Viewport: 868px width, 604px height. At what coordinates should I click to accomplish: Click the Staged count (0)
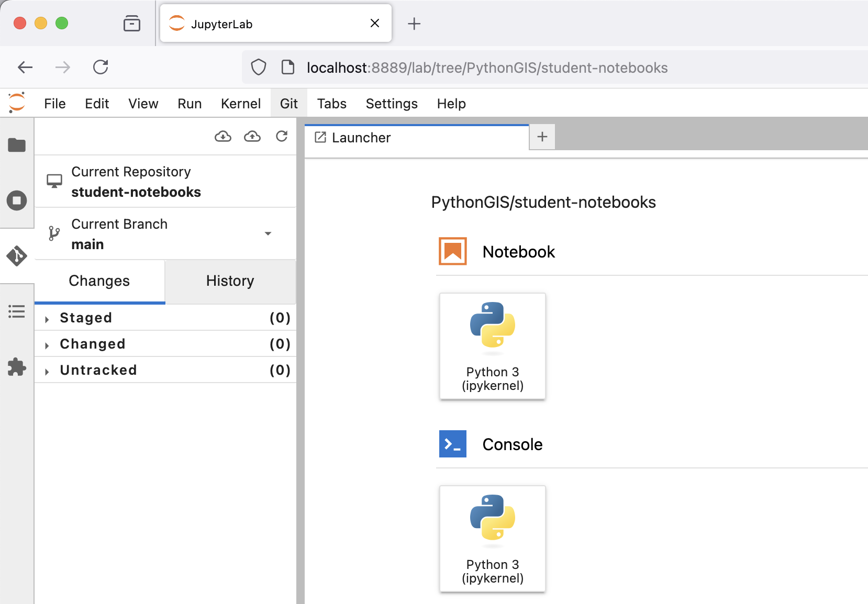click(280, 318)
